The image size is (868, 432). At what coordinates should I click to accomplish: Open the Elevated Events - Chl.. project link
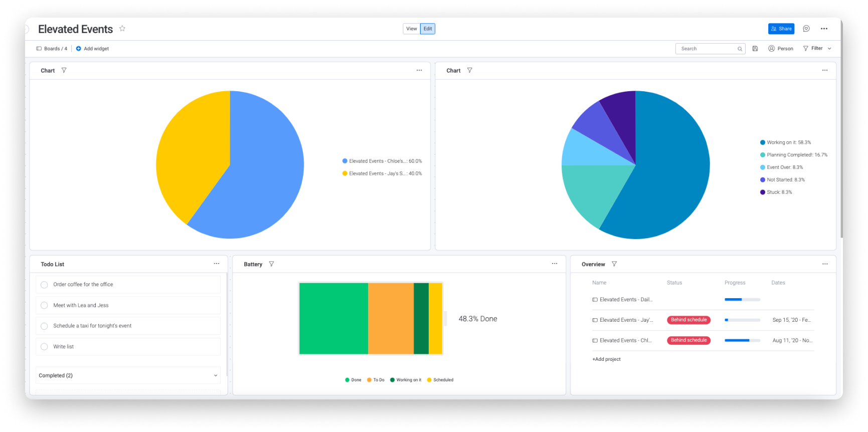coord(625,340)
